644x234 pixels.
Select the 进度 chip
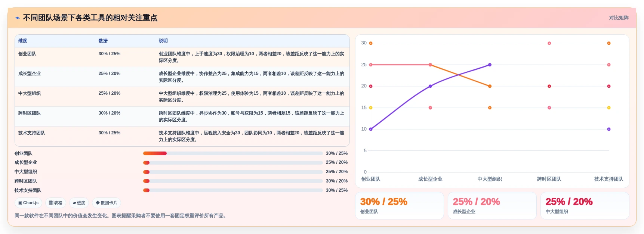79,203
